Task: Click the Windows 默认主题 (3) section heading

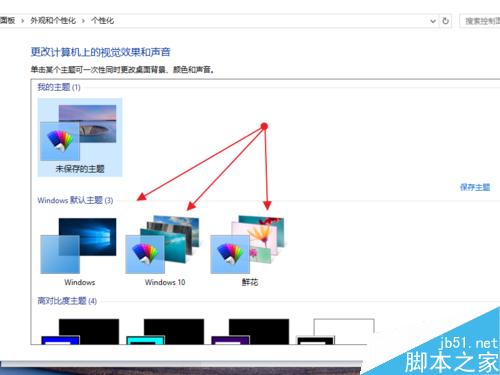Action: click(75, 200)
